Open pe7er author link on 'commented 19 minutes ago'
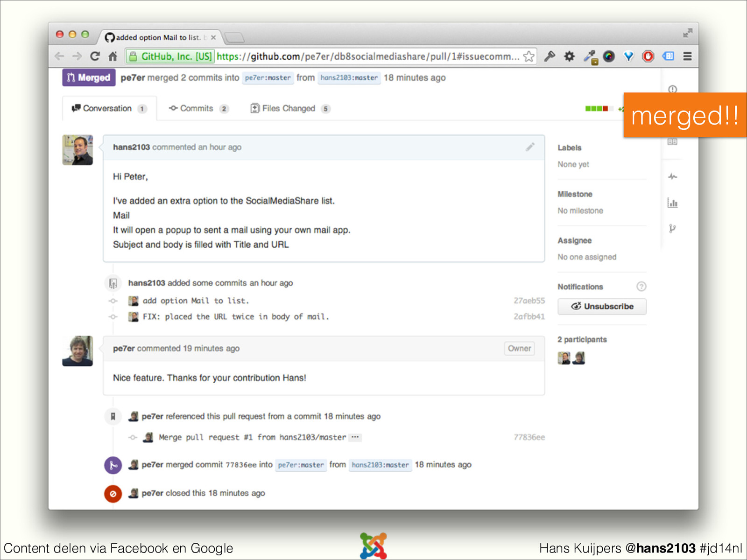This screenshot has width=747, height=560. (x=124, y=349)
